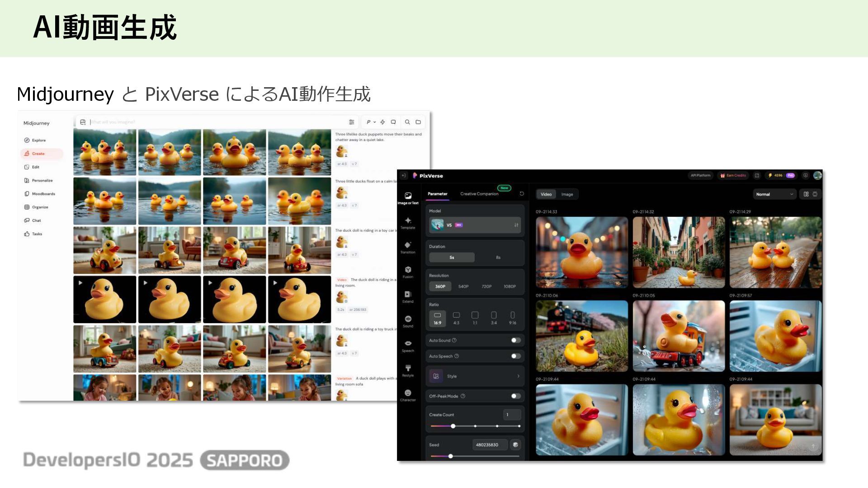This screenshot has height=488, width=868.
Task: Open Template tool in PixVerse sidebar
Action: (408, 223)
